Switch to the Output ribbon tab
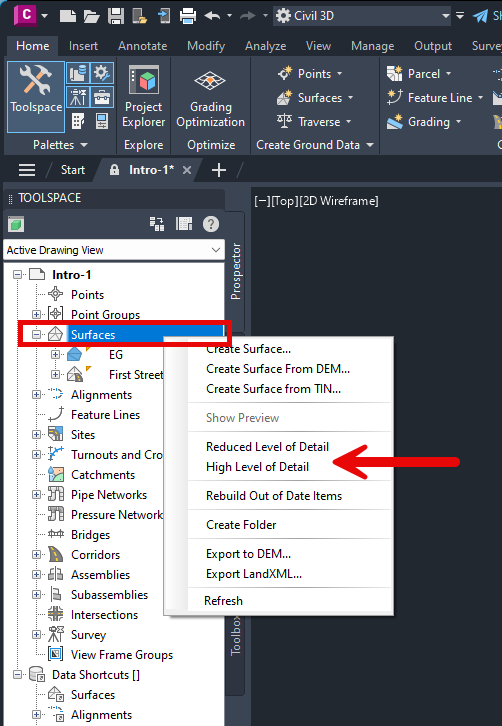502x726 pixels. click(x=433, y=46)
